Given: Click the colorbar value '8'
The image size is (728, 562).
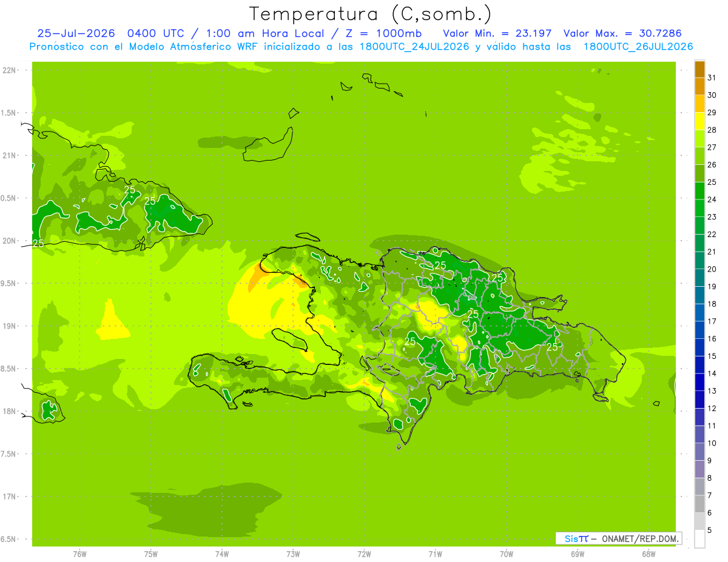Looking at the screenshot, I should 710,478.
